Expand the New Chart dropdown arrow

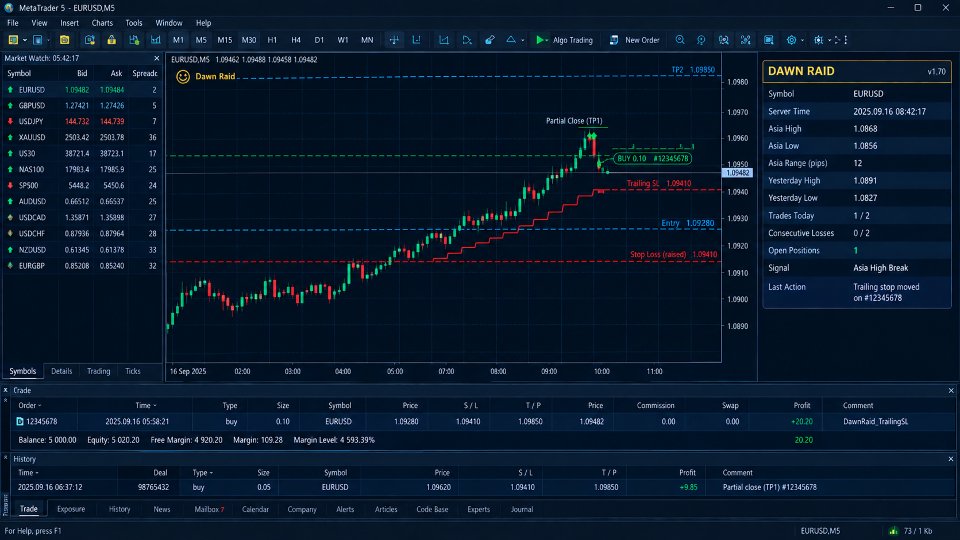pos(24,40)
